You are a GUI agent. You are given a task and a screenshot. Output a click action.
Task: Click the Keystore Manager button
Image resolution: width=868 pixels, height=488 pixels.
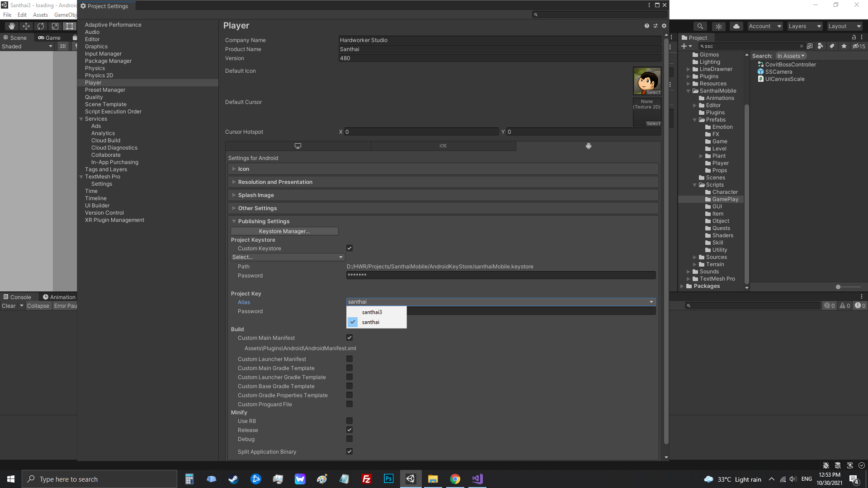click(284, 231)
